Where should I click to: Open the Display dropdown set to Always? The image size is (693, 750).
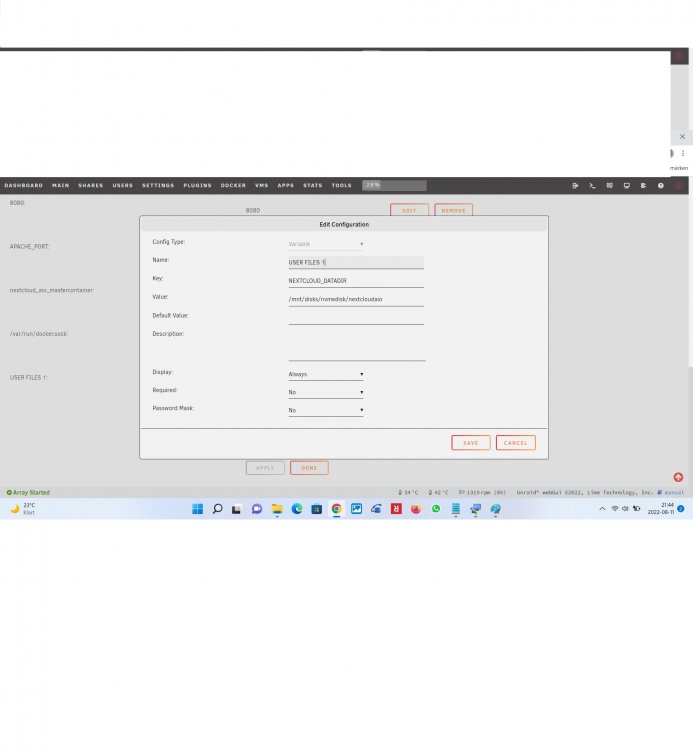click(326, 374)
